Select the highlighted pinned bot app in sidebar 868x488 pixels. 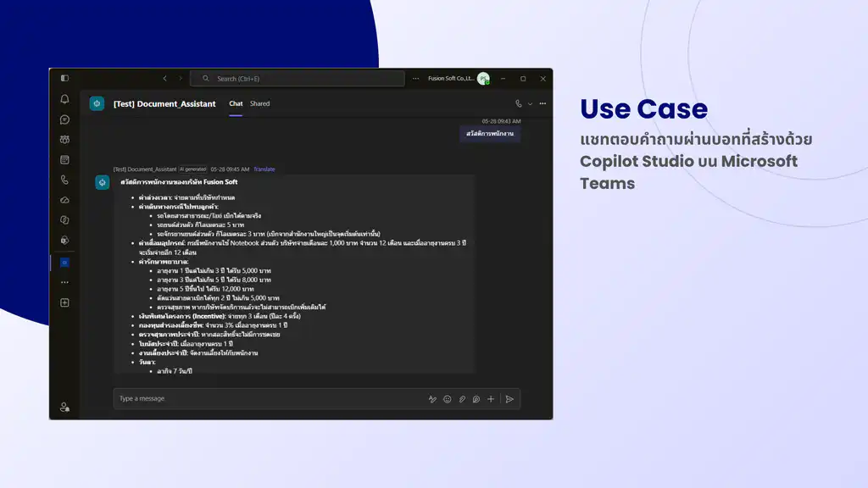(x=64, y=263)
